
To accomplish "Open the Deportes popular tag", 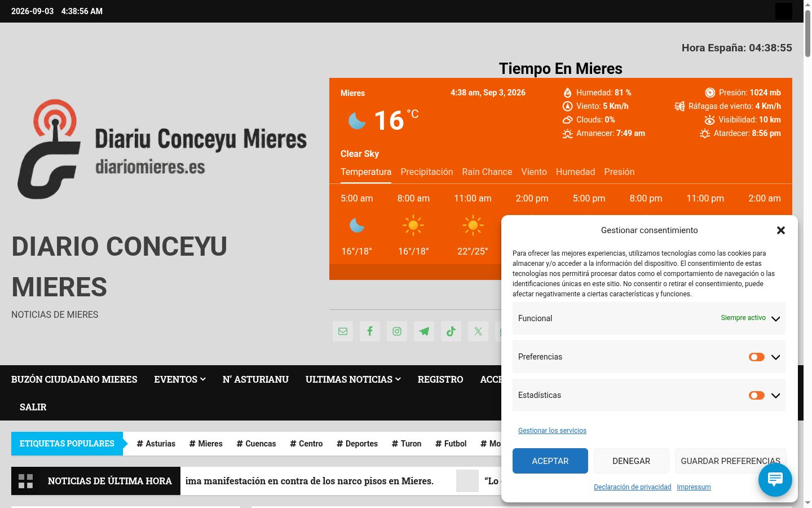I will 358,444.
